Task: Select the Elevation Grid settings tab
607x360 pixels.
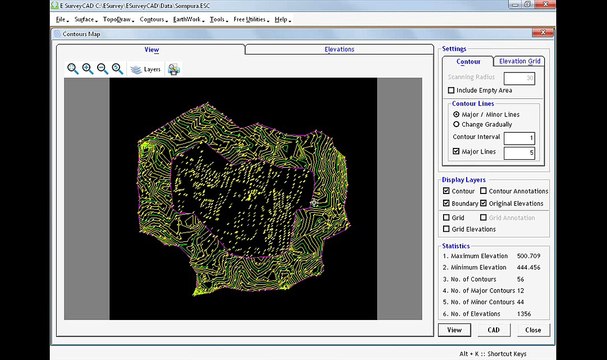Action: (x=520, y=61)
